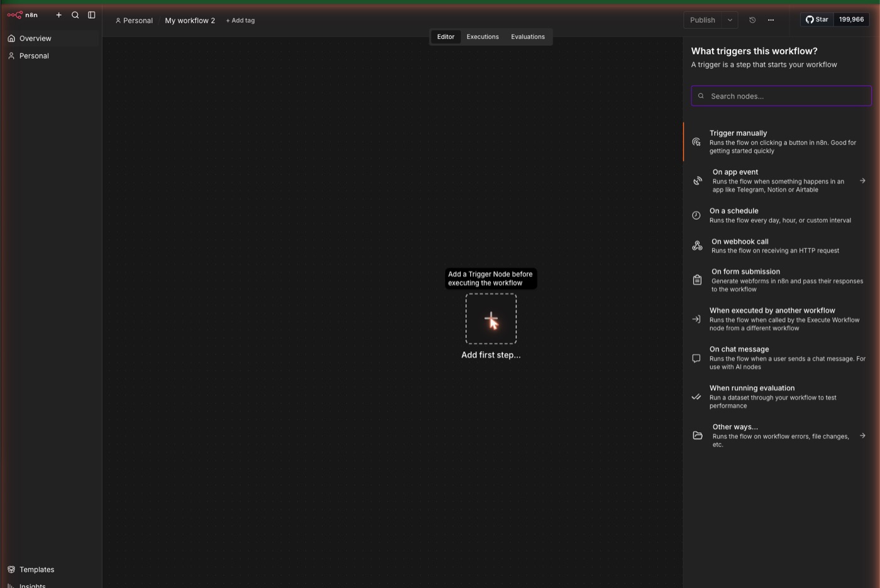
Task: Open Templates in the sidebar
Action: [x=50, y=570]
